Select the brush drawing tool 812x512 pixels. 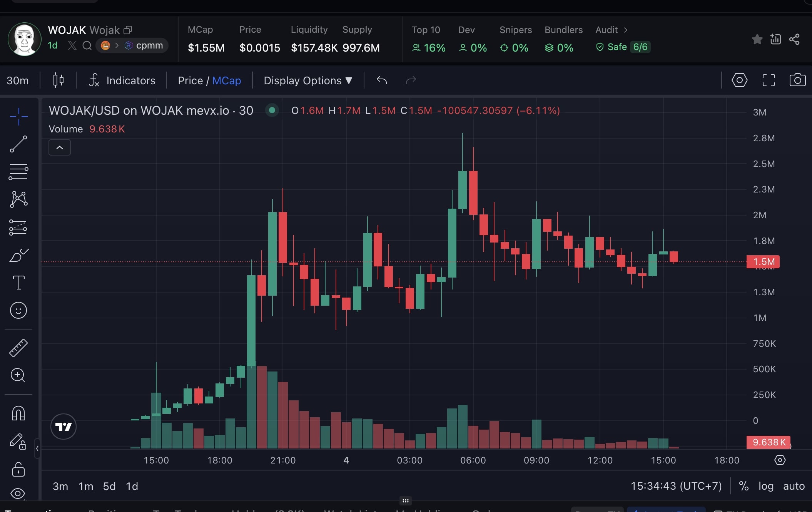tap(18, 255)
